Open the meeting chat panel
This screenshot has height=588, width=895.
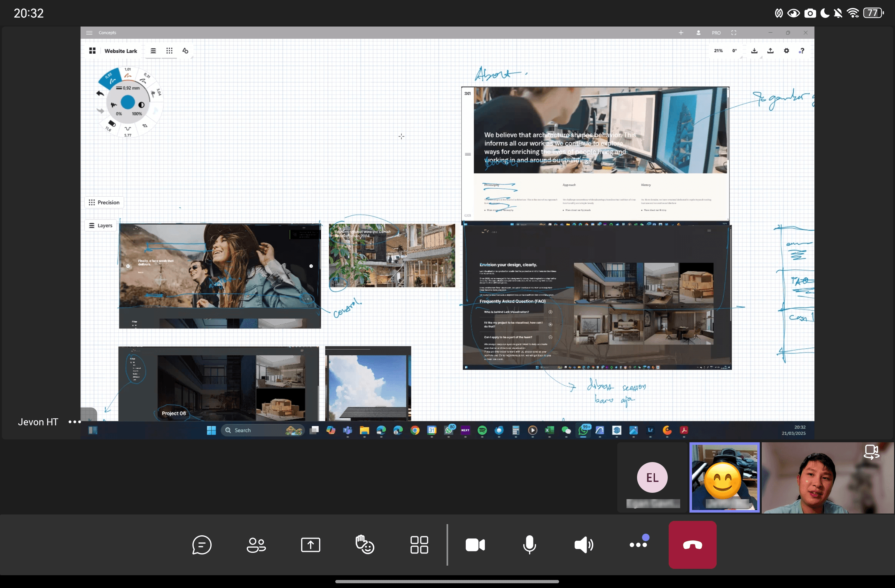click(x=202, y=545)
